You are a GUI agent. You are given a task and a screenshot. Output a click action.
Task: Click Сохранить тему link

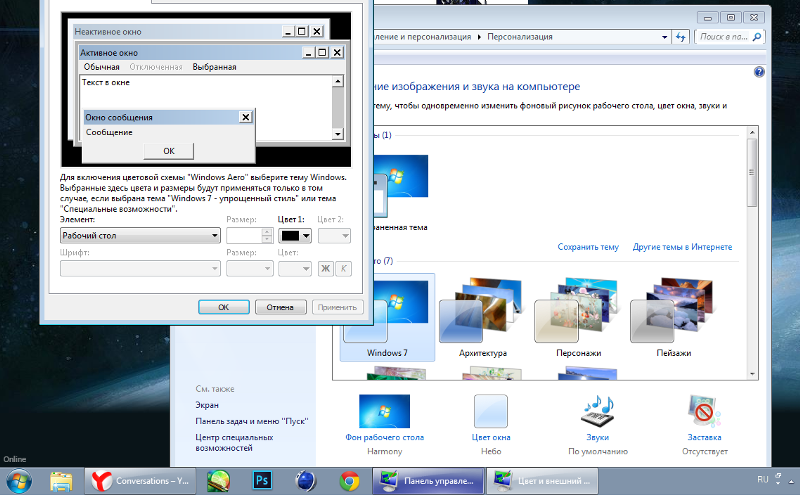click(588, 247)
